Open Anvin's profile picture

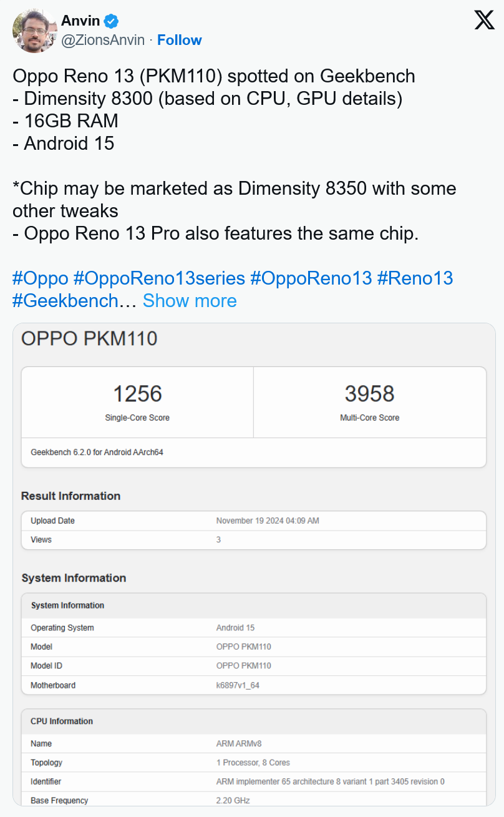[x=34, y=31]
